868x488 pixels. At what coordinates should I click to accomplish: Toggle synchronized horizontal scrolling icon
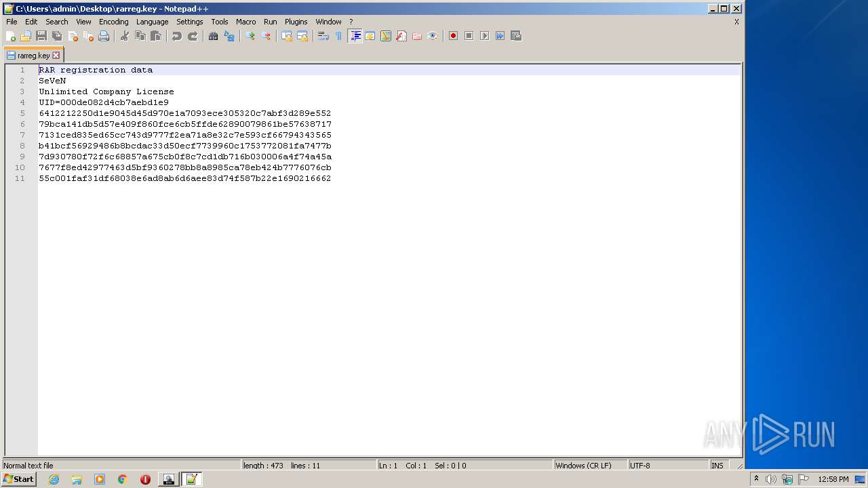click(302, 36)
